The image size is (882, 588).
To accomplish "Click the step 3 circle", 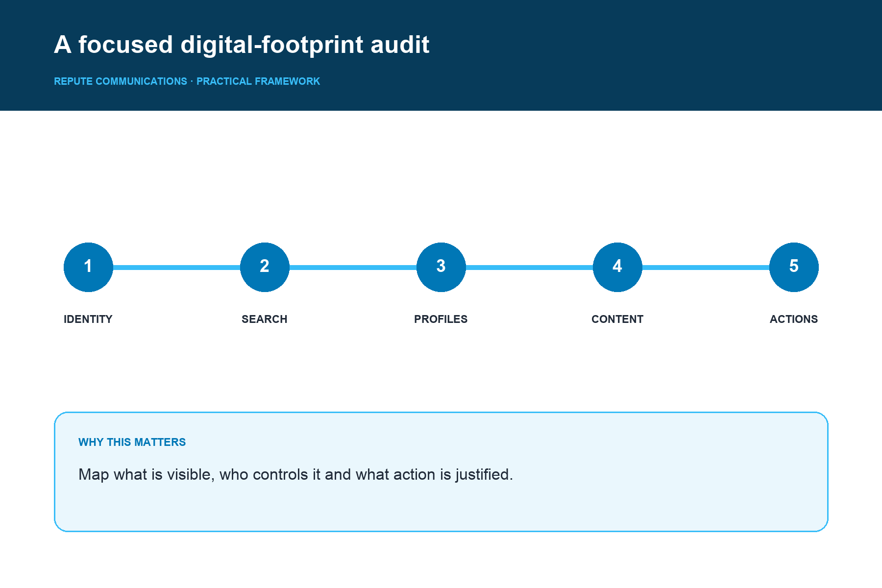I will (441, 267).
